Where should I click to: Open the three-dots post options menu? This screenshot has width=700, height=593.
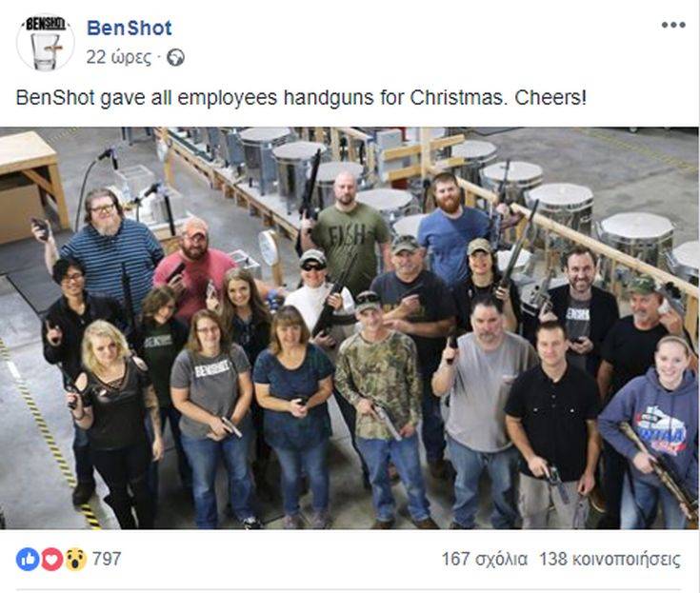[673, 25]
